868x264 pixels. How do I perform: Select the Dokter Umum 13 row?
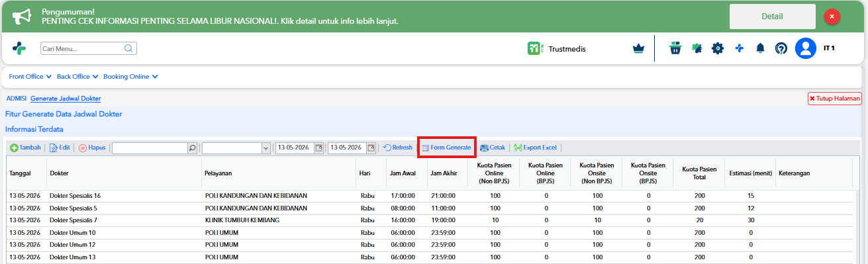pyautogui.click(x=430, y=257)
